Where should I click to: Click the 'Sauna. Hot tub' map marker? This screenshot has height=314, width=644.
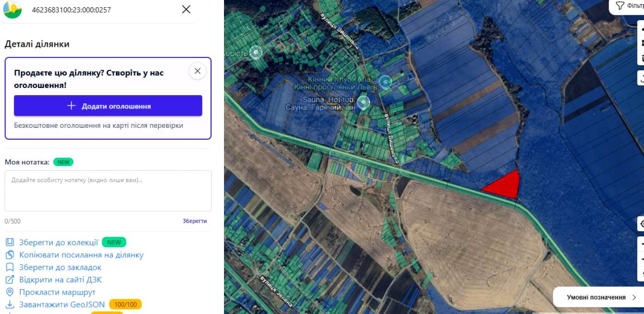click(363, 103)
